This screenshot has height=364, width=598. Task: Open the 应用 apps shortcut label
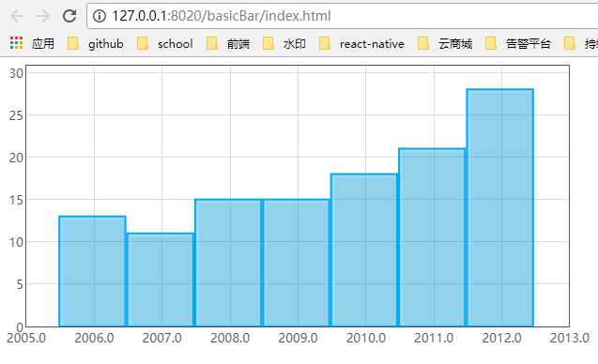(43, 44)
